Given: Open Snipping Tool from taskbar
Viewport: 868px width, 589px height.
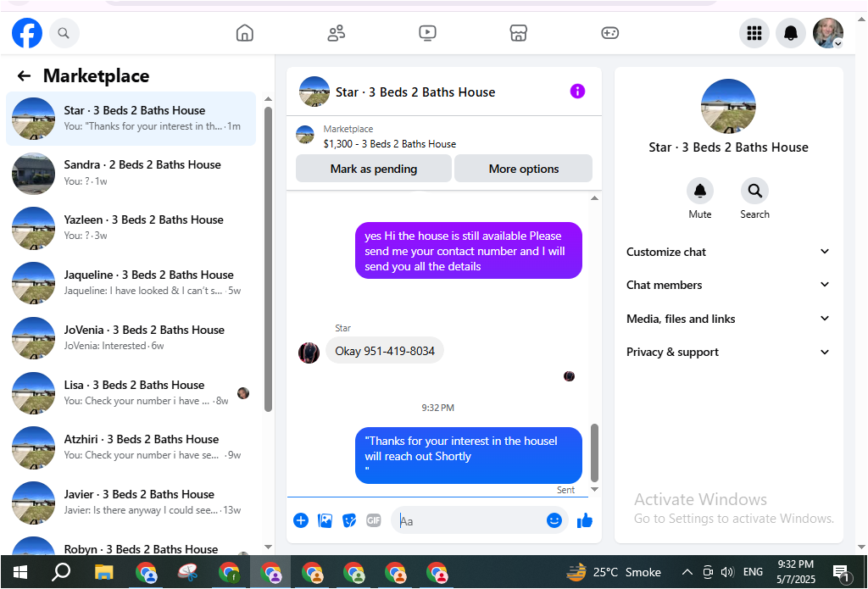Looking at the screenshot, I should point(188,572).
